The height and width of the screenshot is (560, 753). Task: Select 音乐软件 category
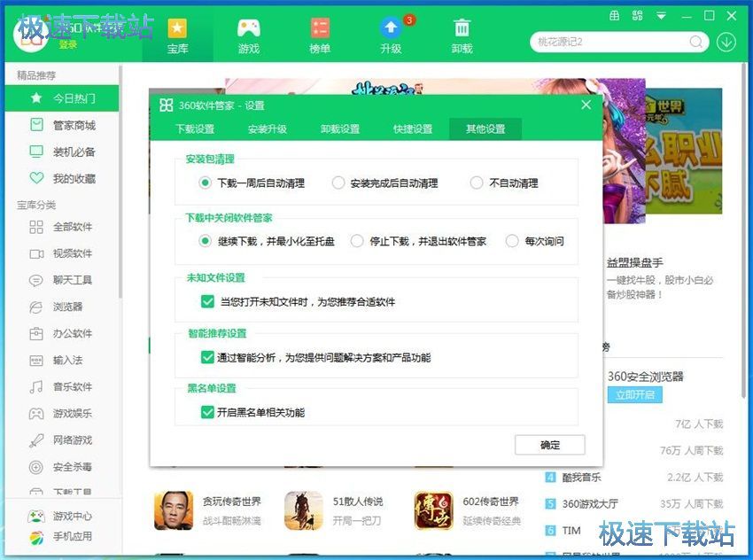[x=61, y=386]
